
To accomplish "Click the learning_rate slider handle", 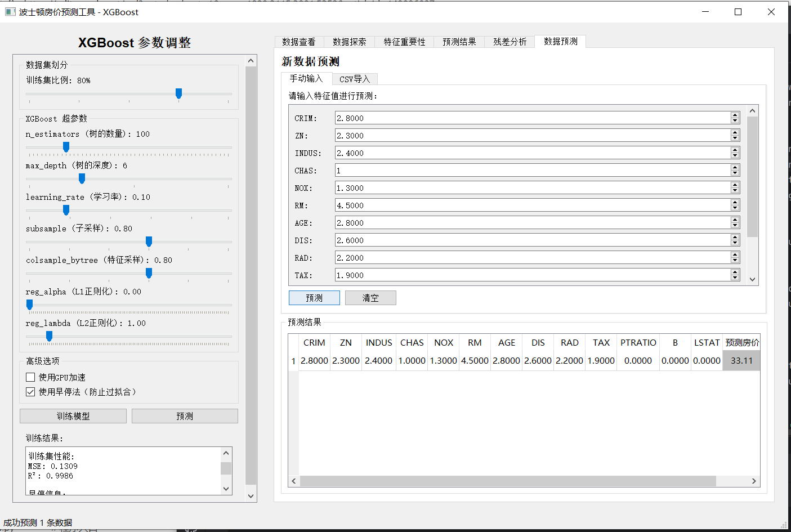I will [x=66, y=210].
